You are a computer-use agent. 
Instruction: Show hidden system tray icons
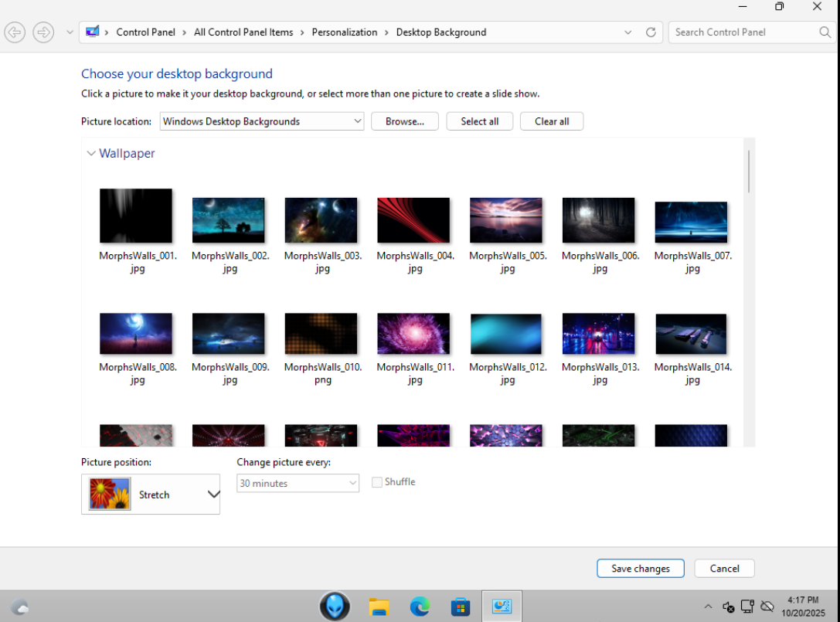708,607
